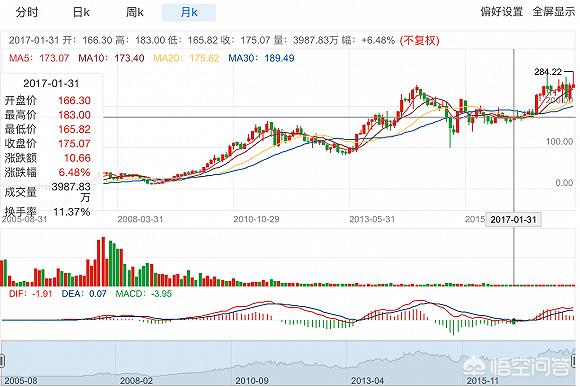The width and height of the screenshot is (580, 387).
Task: Click the MACD indicator value label
Action: coord(144,294)
